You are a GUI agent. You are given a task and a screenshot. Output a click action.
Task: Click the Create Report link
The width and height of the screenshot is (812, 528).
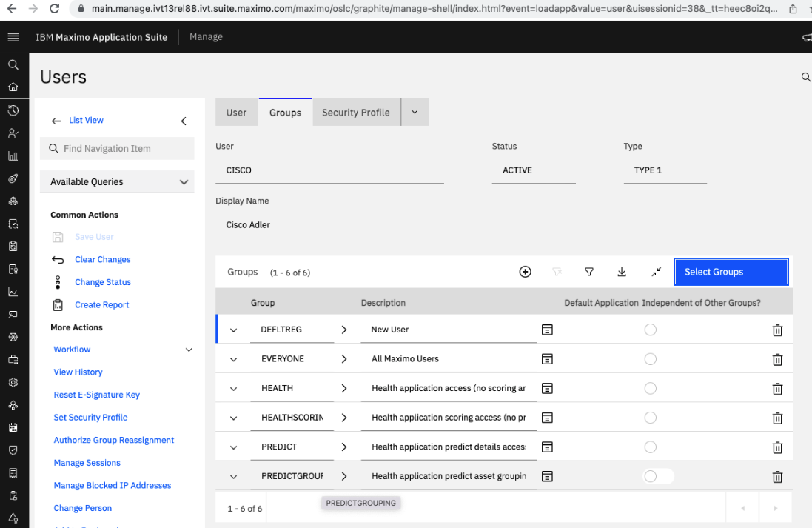(101, 304)
